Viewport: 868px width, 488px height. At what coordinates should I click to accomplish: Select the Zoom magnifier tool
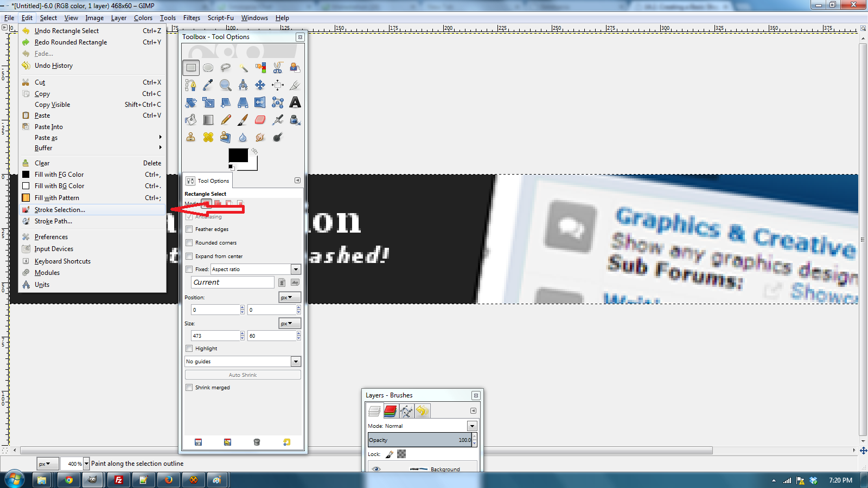pos(226,85)
